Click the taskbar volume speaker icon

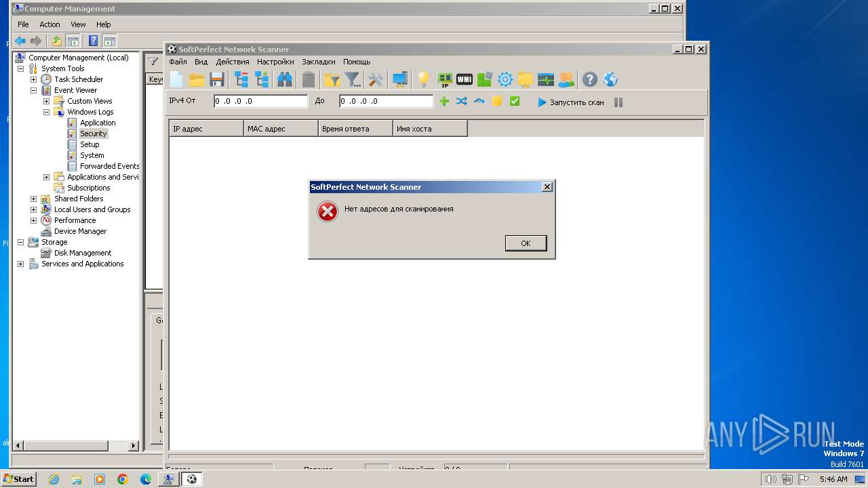(x=770, y=479)
